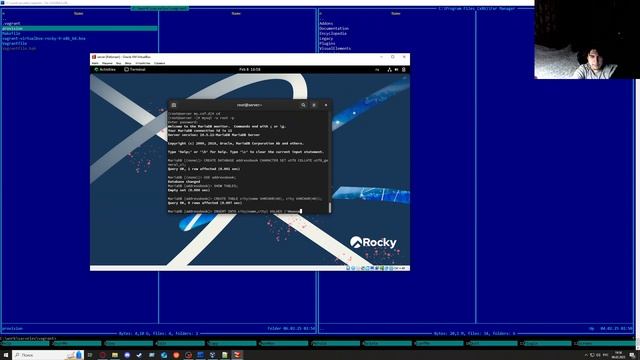The height and width of the screenshot is (360, 640).
Task: Open the last menu in the VirtualBox menu bar
Action: click(x=160, y=63)
